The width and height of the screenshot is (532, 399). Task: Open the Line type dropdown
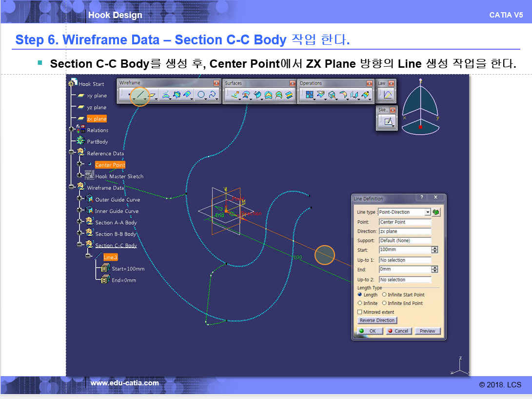pos(428,212)
